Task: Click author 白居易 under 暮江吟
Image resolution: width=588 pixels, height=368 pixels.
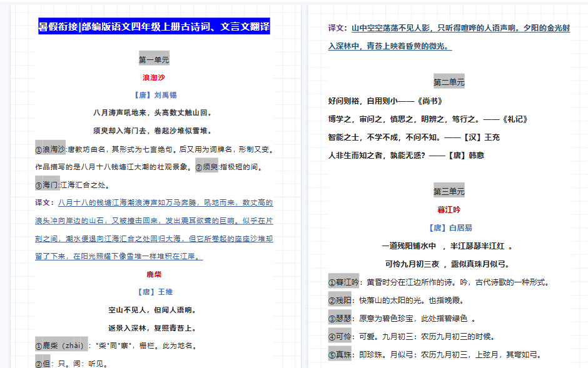Action: click(x=448, y=227)
